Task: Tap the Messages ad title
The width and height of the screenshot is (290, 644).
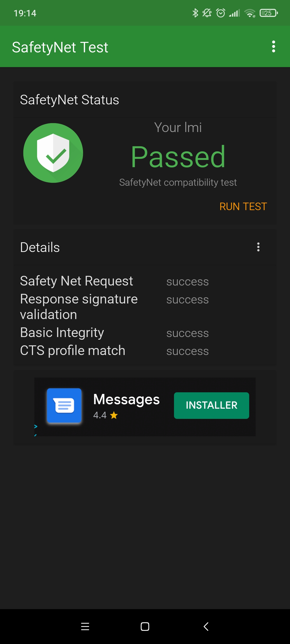Action: click(x=126, y=399)
